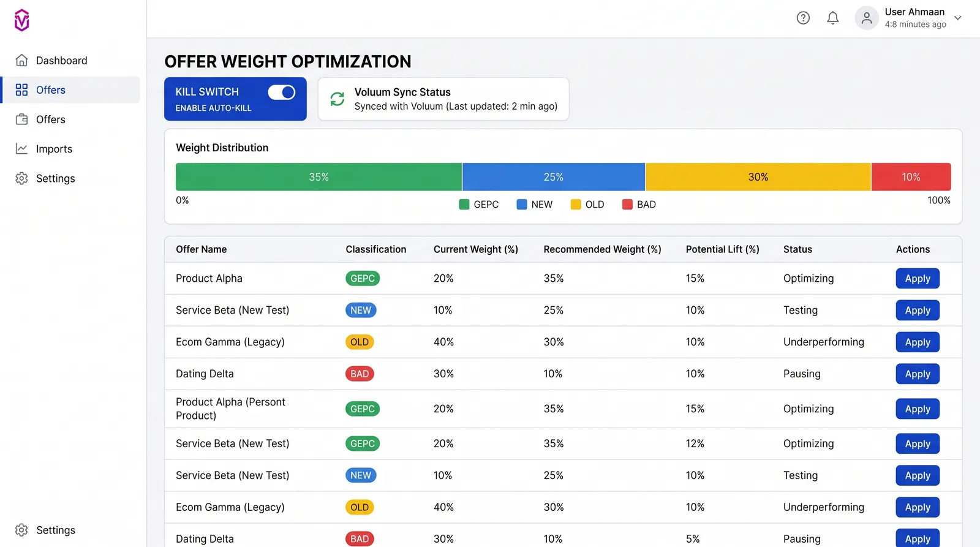
Task: Click the Status column header
Action: click(x=797, y=249)
